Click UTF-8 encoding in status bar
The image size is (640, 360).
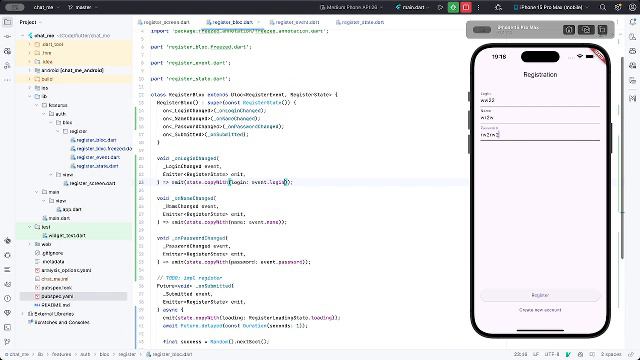pyautogui.click(x=552, y=354)
